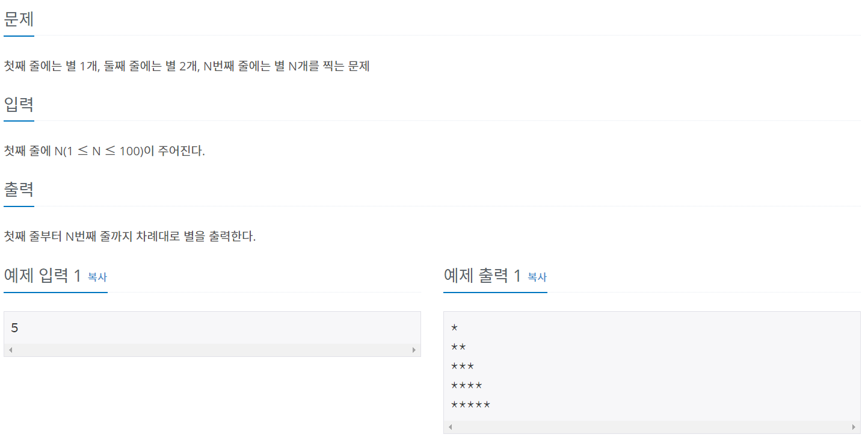The height and width of the screenshot is (443, 868).
Task: Click the right scroll arrow below sample input
Action: coord(414,350)
